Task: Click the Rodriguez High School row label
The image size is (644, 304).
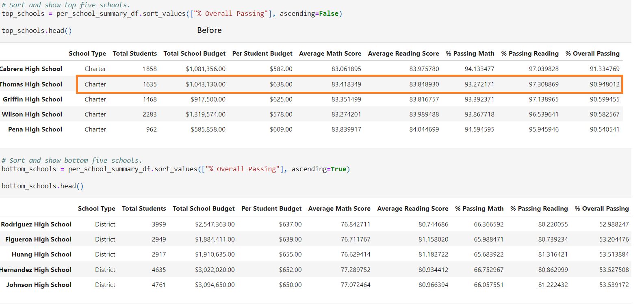Action: (x=36, y=224)
